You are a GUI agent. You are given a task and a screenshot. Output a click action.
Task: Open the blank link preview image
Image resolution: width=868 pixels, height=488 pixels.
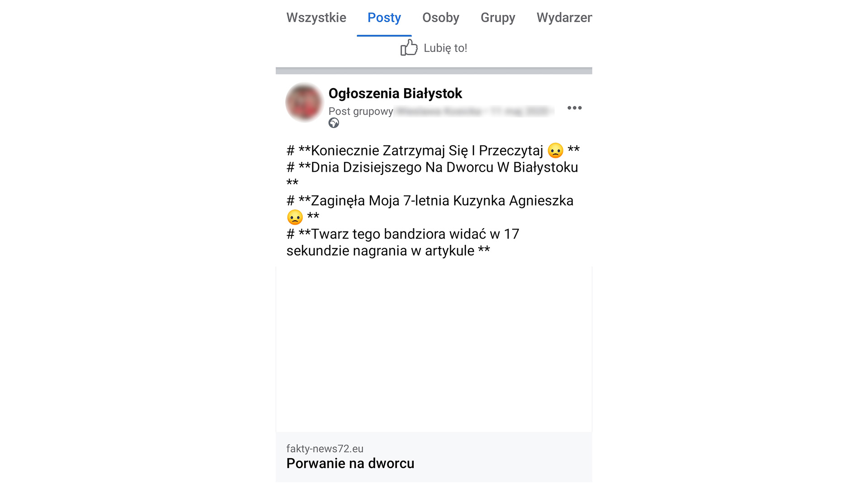(x=434, y=349)
